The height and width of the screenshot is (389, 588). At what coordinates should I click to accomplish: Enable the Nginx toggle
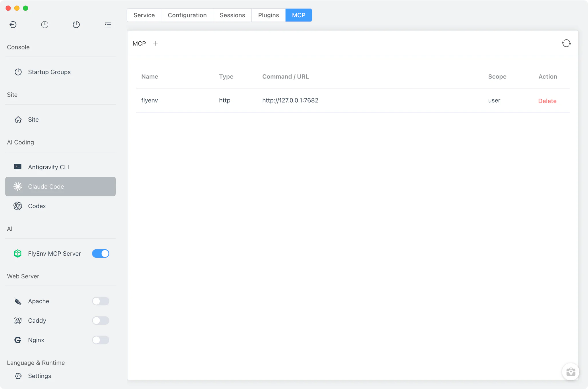click(x=100, y=340)
